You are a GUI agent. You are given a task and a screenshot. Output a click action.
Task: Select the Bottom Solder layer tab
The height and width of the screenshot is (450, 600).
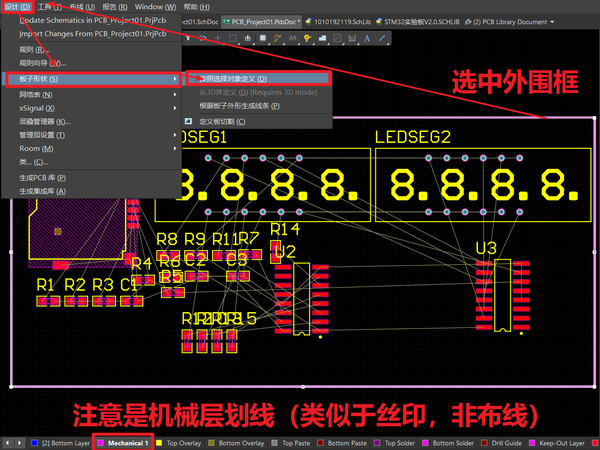click(x=448, y=443)
